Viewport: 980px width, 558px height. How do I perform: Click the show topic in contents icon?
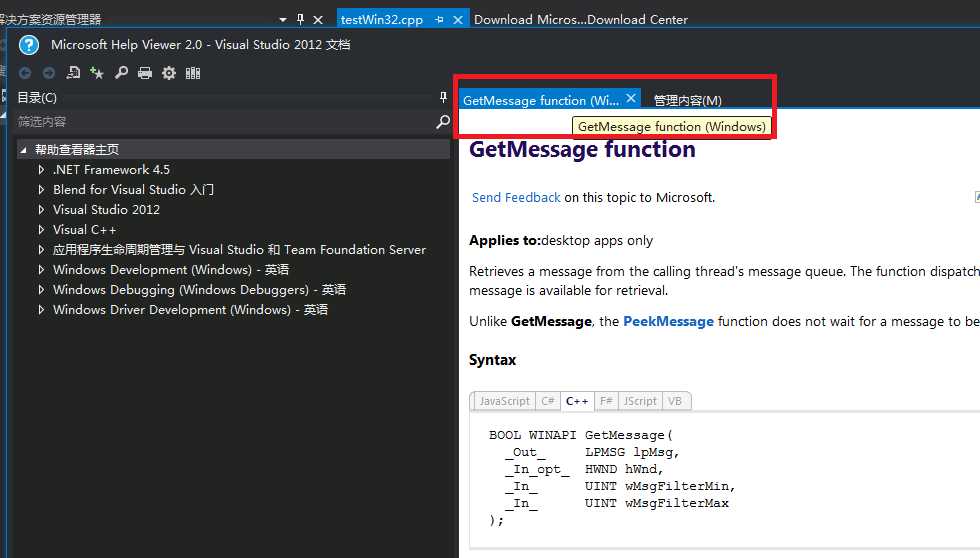pyautogui.click(x=73, y=73)
